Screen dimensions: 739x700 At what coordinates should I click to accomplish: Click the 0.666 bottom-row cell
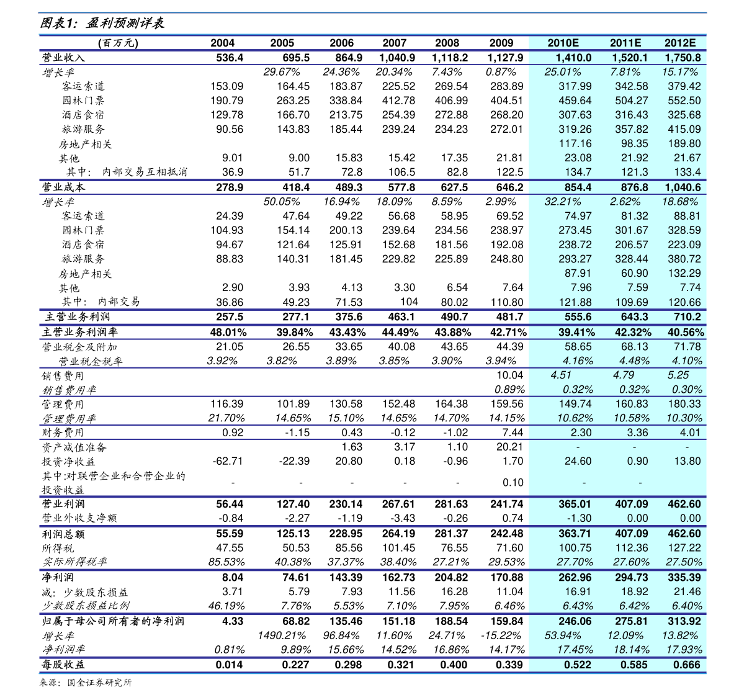[x=686, y=665]
